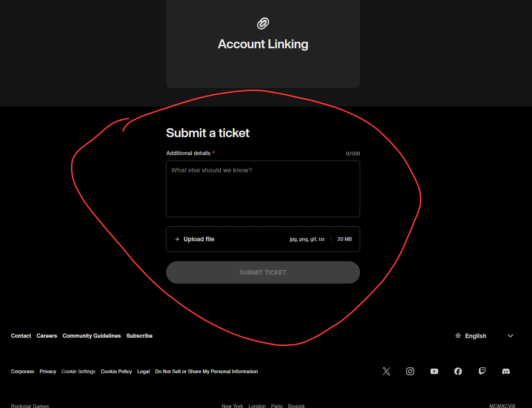Expand the English language dropdown
Image resolution: width=532 pixels, height=408 pixels.
475,336
